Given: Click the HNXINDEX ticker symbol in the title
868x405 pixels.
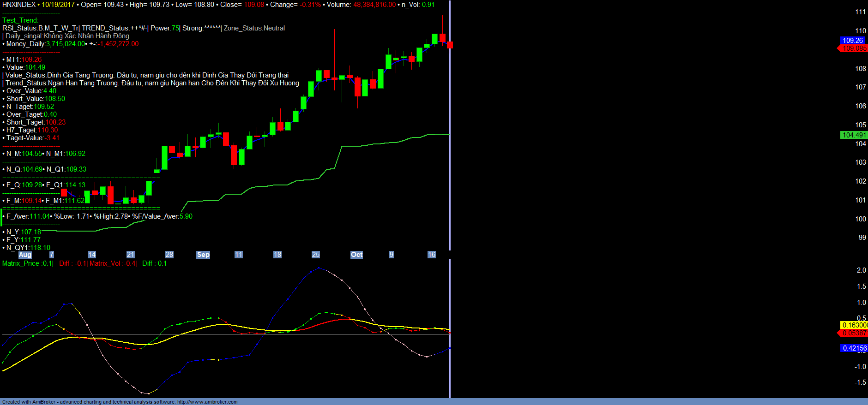Looking at the screenshot, I should (x=19, y=5).
